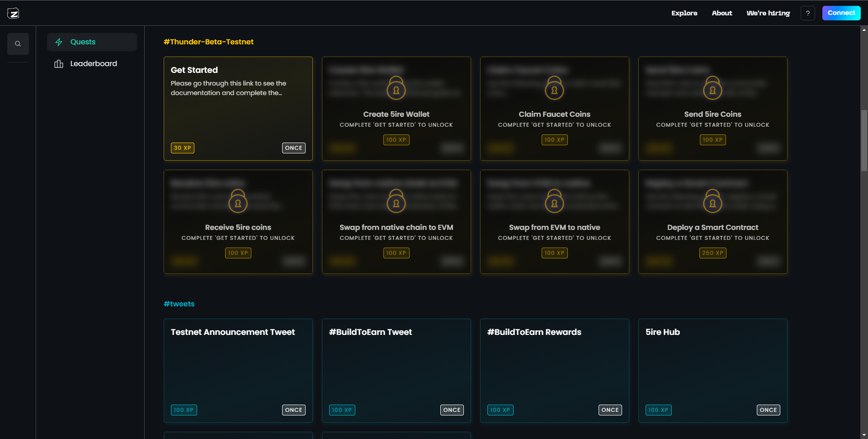This screenshot has width=868, height=439.
Task: Click the We're hiring link
Action: pos(768,13)
